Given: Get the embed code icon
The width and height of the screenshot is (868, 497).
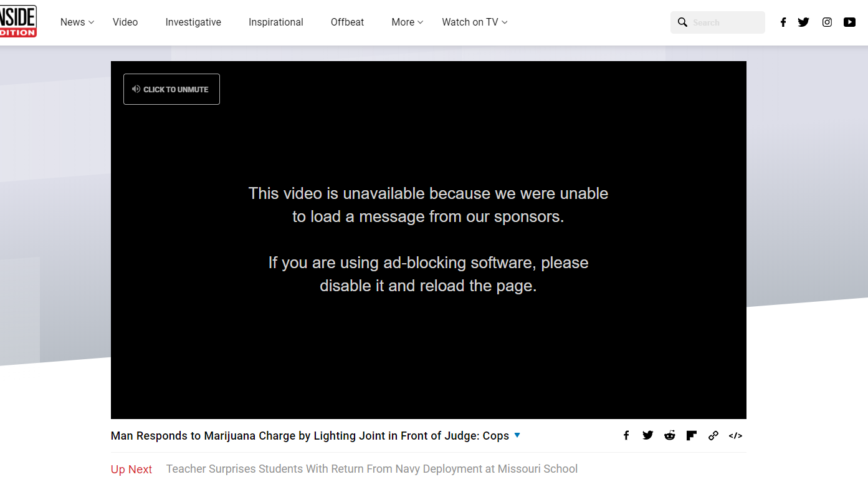Looking at the screenshot, I should click(735, 435).
